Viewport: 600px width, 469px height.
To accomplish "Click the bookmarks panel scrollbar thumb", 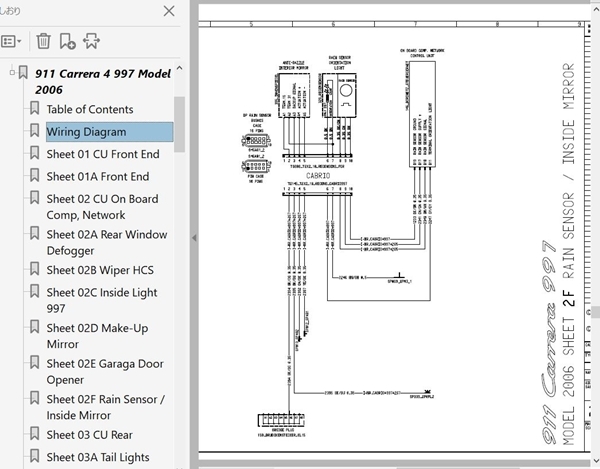I will (x=179, y=124).
